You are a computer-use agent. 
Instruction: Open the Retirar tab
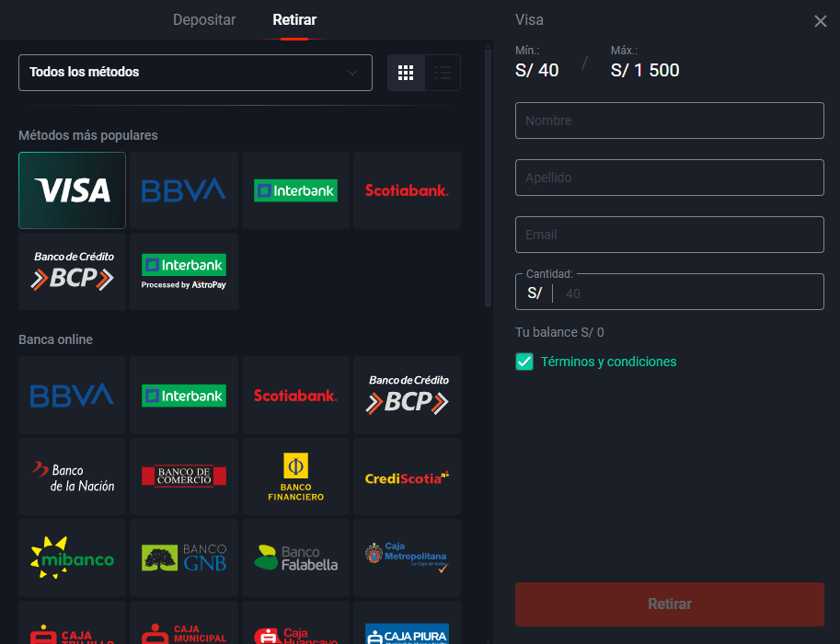pyautogui.click(x=294, y=20)
